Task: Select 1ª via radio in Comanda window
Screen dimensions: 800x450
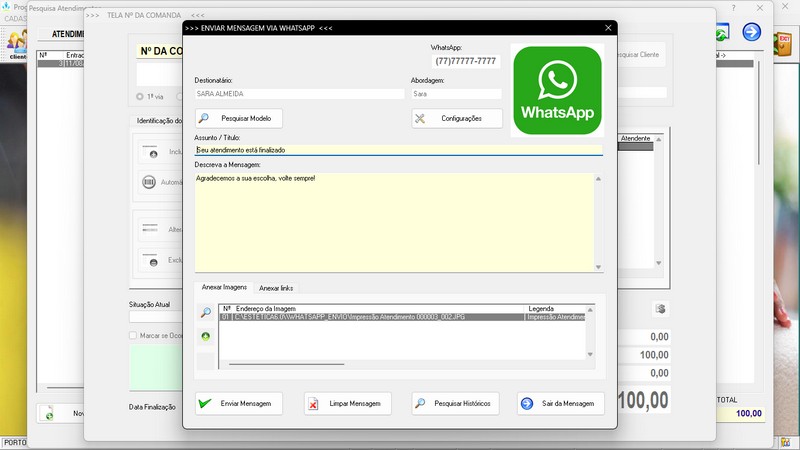Action: coord(140,96)
